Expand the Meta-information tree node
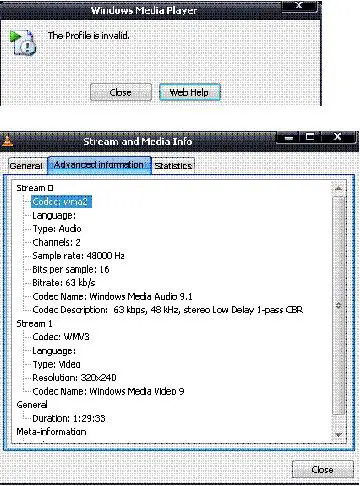 (x=51, y=432)
